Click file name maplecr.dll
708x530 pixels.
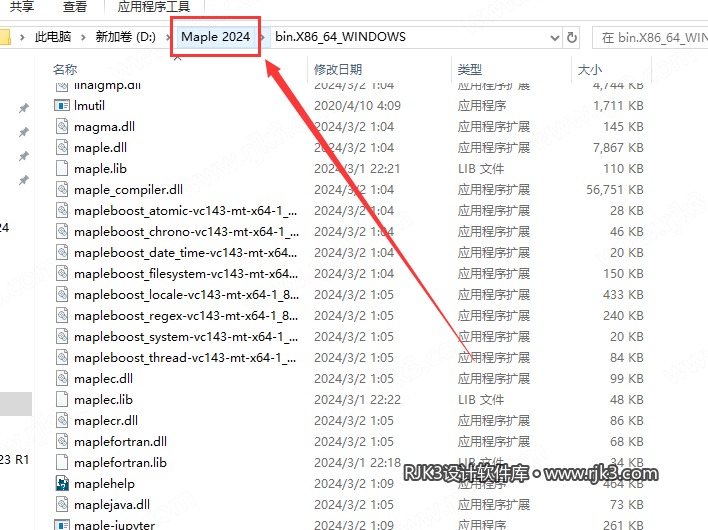106,420
